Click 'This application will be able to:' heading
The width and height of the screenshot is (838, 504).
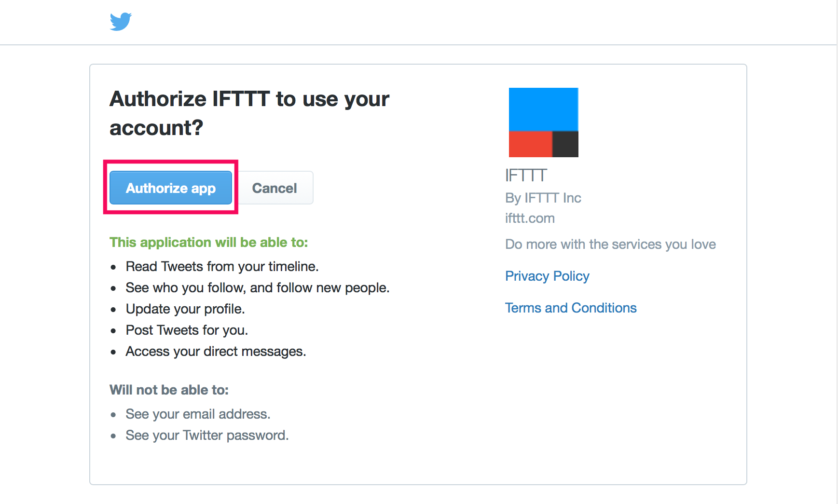[208, 242]
